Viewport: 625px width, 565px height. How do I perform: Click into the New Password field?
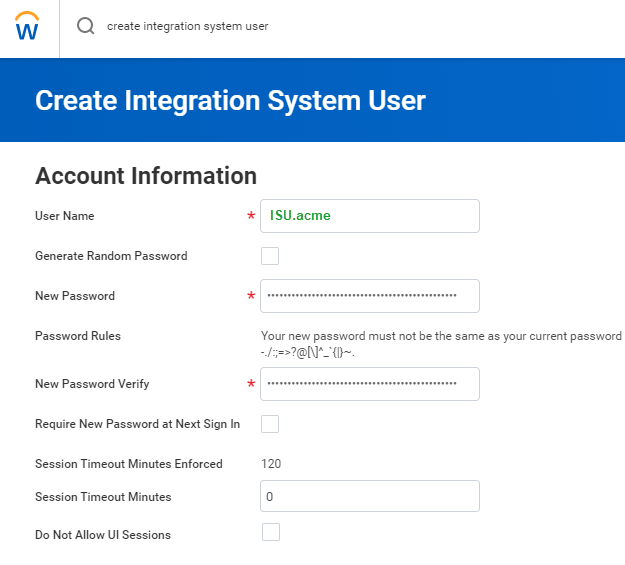370,296
